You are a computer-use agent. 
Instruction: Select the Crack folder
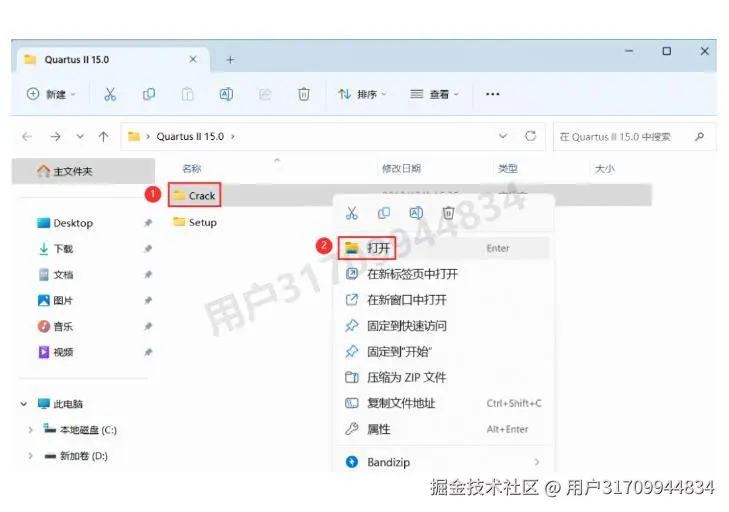(x=195, y=195)
